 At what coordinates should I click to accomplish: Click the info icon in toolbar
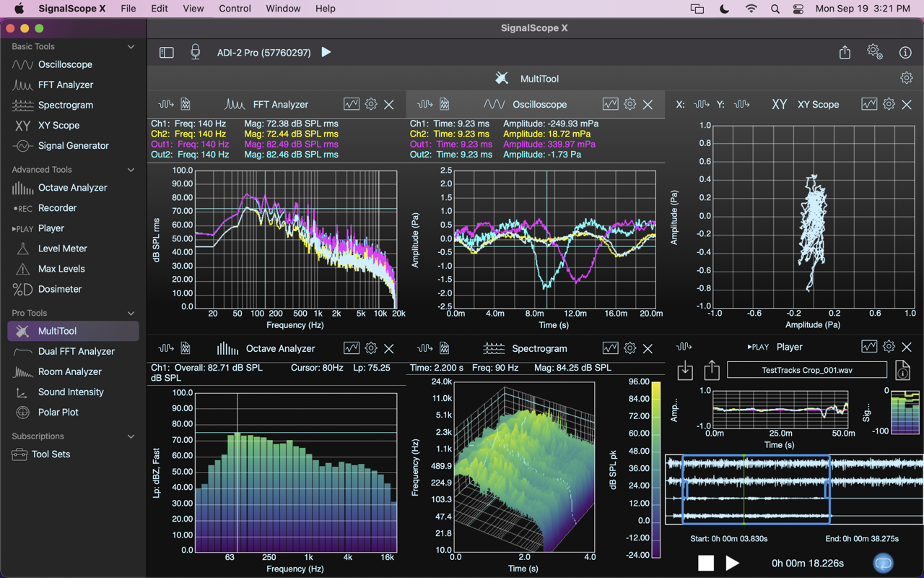[x=905, y=52]
